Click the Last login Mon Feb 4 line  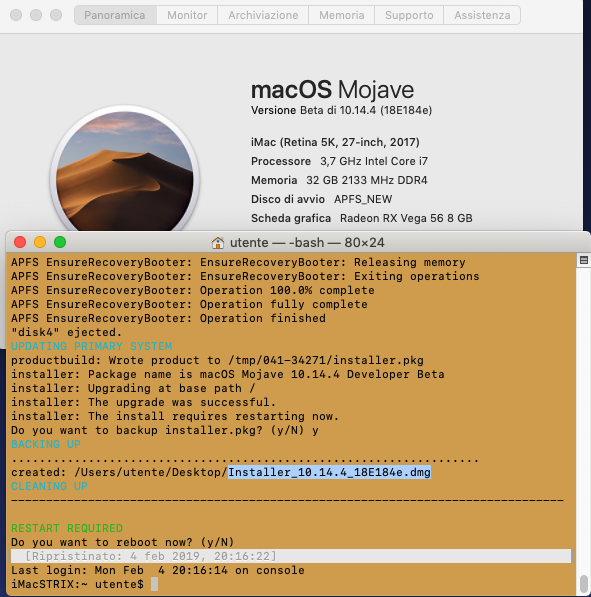[158, 570]
